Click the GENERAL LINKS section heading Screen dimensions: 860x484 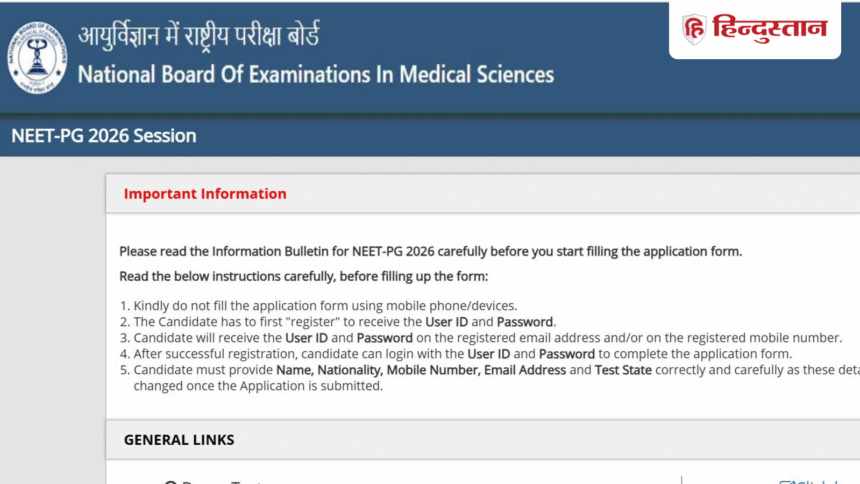click(x=179, y=440)
